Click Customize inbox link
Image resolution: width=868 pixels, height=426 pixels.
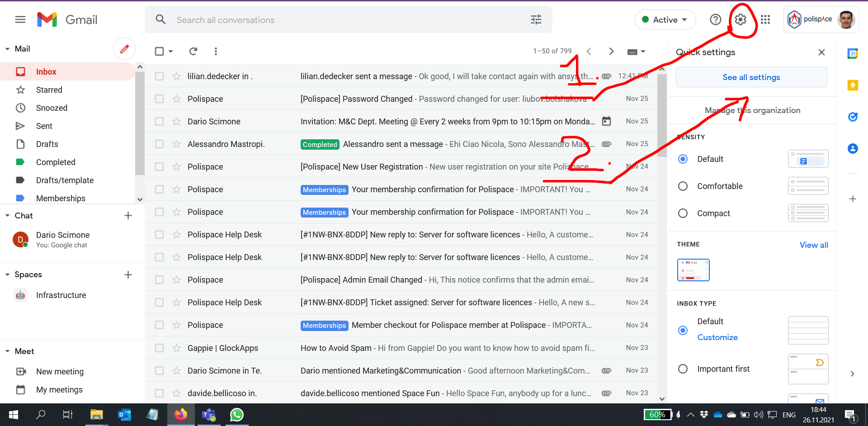point(717,337)
